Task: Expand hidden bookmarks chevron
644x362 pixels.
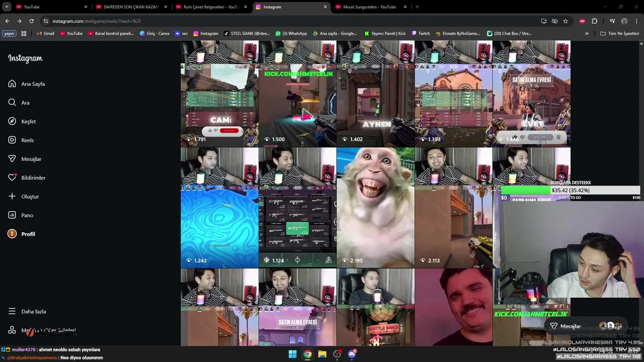Action: [x=587, y=34]
